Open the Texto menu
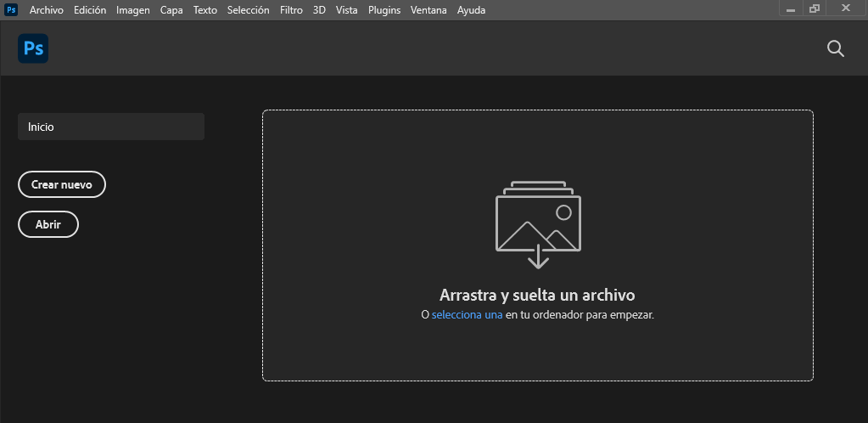The image size is (868, 423). 204,10
